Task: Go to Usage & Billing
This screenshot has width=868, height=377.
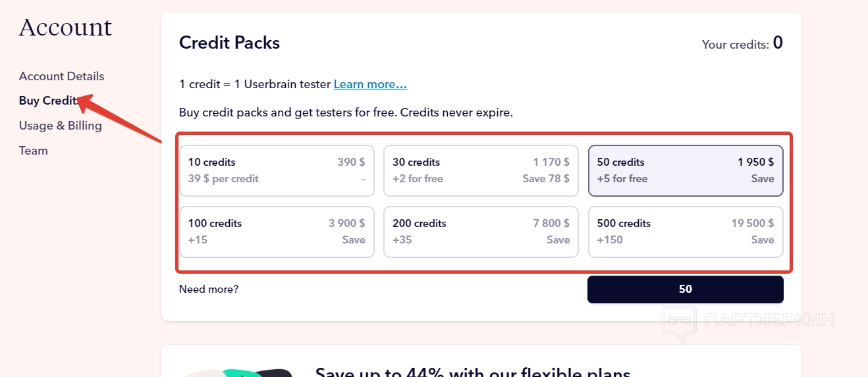Action: 60,126
